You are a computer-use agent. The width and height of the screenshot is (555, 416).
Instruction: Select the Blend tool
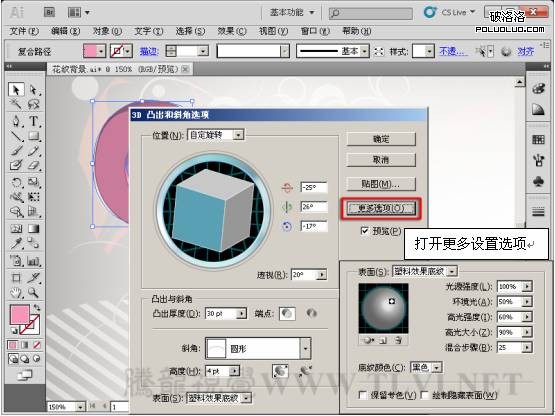point(34,243)
